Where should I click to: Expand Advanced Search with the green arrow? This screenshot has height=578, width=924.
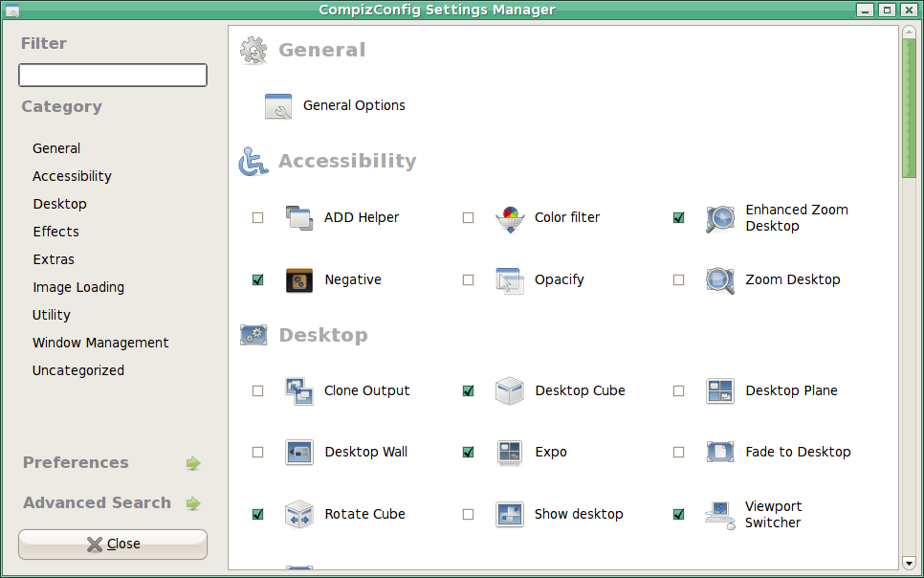[x=193, y=503]
